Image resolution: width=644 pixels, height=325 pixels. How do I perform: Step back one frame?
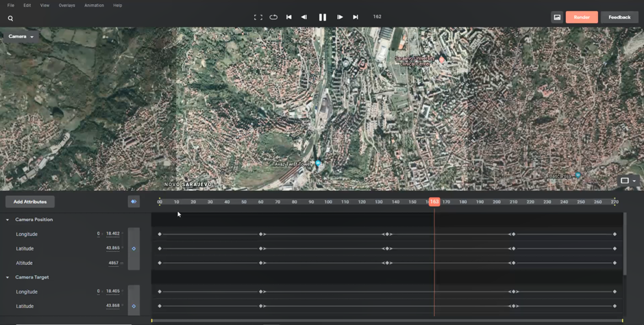pyautogui.click(x=304, y=17)
